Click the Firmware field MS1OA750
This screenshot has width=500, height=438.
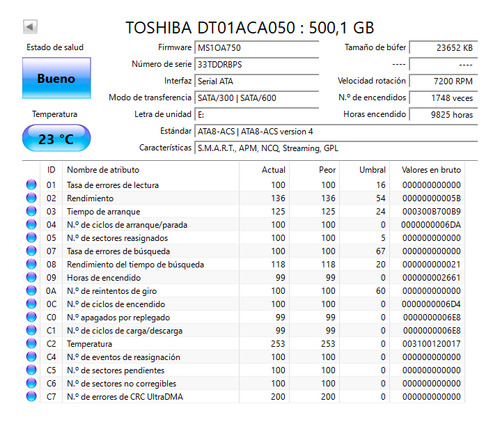click(256, 47)
